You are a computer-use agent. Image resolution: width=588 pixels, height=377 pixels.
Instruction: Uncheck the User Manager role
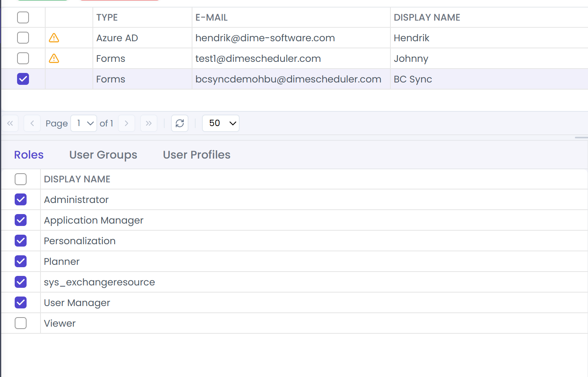(21, 302)
